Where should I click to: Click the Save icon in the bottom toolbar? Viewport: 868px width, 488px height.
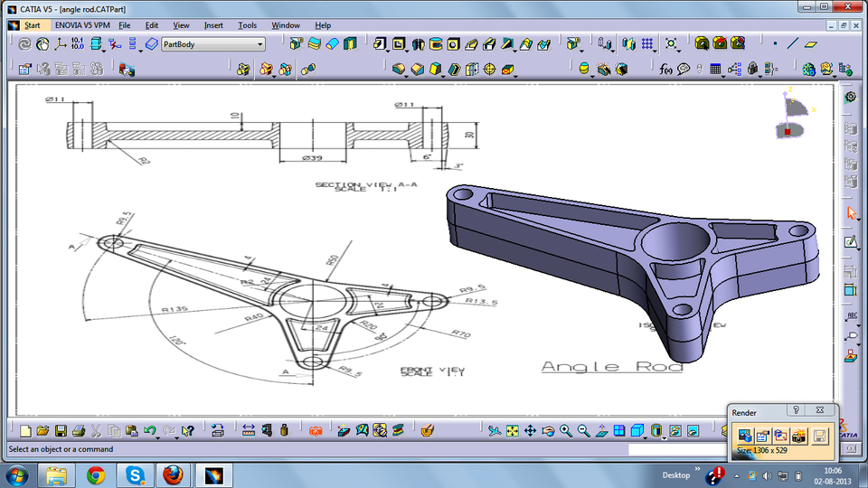(61, 431)
